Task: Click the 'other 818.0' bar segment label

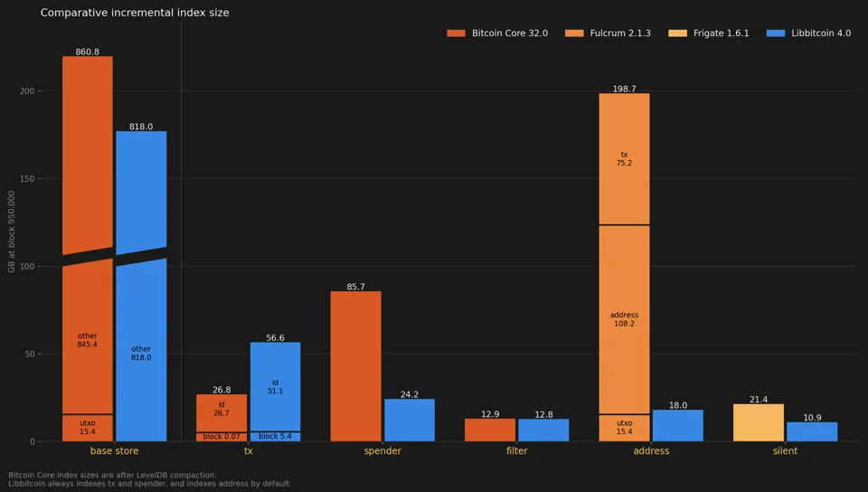Action: tap(141, 353)
